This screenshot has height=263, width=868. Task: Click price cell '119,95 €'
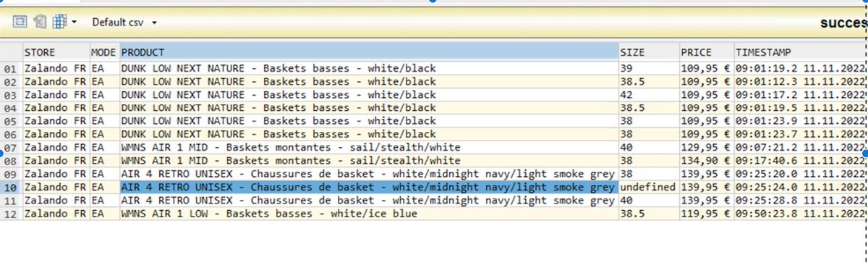pos(707,214)
